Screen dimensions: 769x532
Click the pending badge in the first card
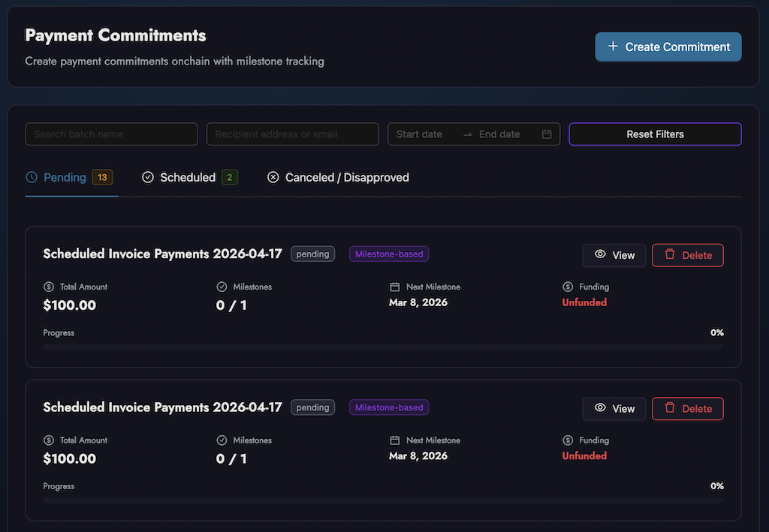click(313, 254)
